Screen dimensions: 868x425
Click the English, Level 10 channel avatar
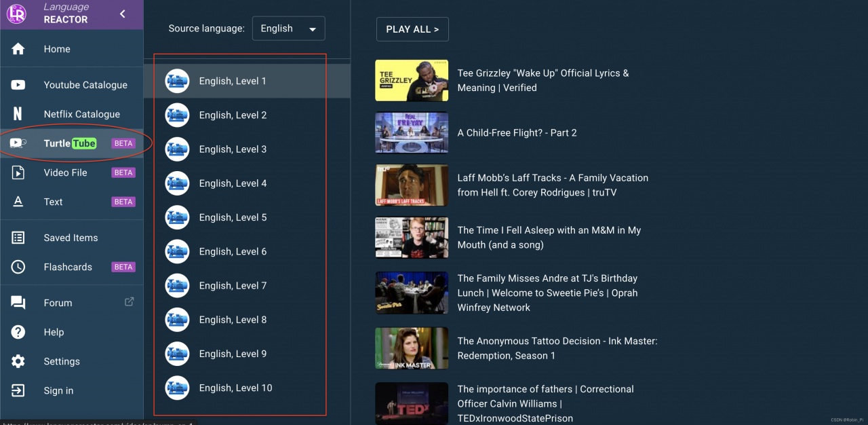pos(177,388)
